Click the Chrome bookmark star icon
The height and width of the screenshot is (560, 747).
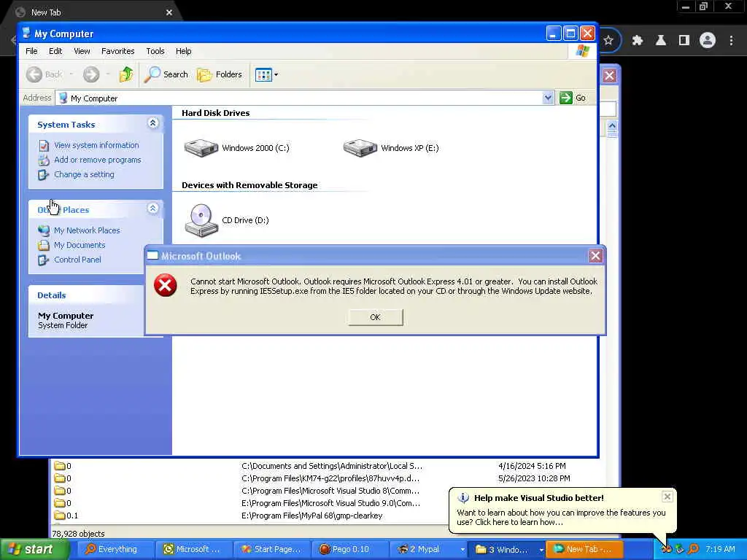[608, 41]
